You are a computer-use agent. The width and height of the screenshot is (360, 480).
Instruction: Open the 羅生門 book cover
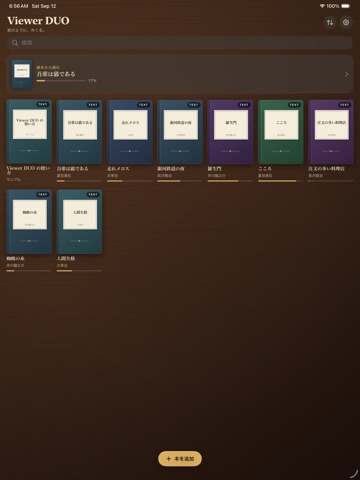[230, 131]
